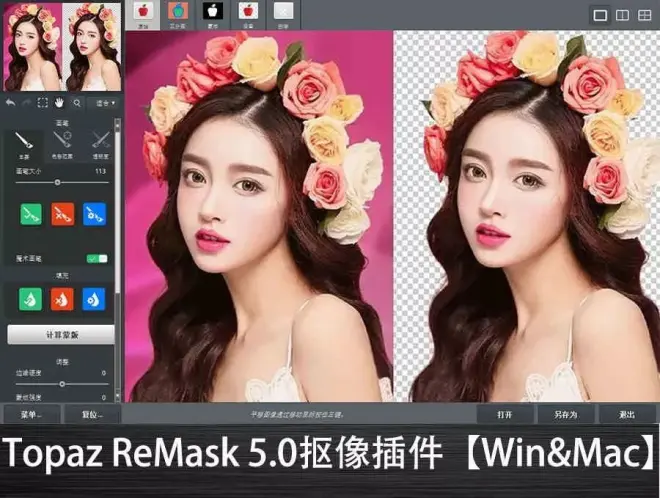Screen dimensions: 660x498
Task: Switch to four-pane grid view layout
Action: pos(643,15)
